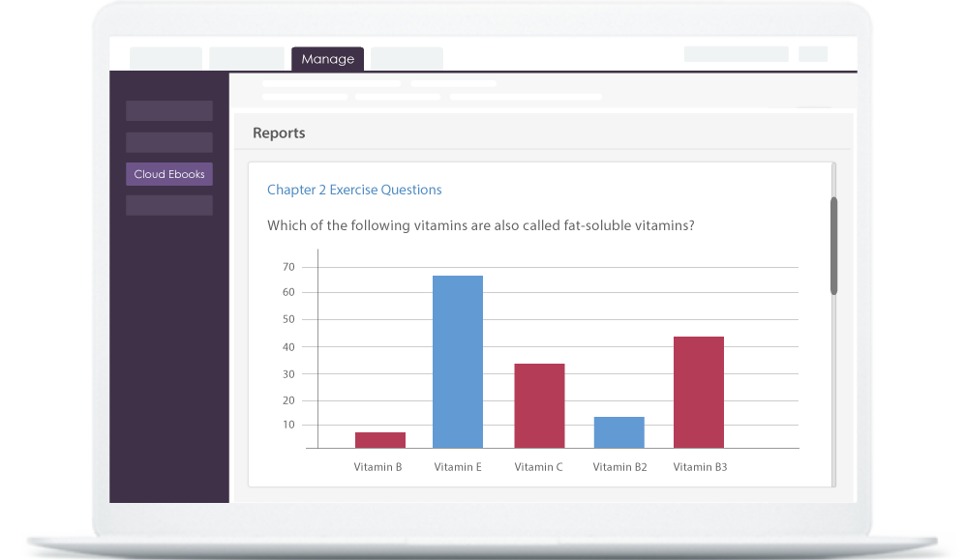Click the Reports panel heading

279,133
